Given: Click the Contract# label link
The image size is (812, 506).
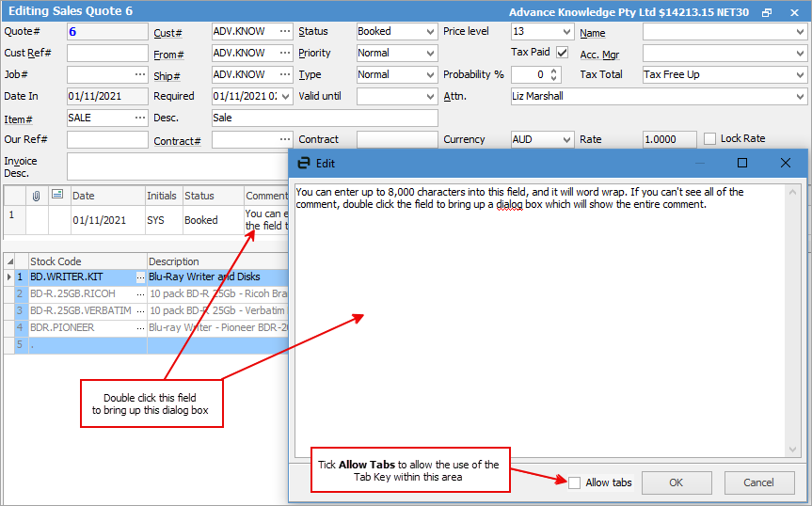Looking at the screenshot, I should [177, 141].
